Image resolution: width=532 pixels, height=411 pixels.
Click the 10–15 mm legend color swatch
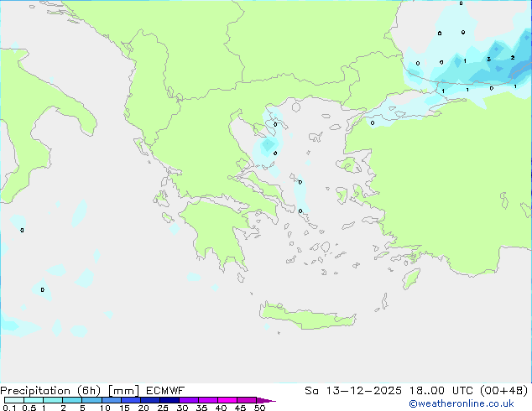[111, 400]
